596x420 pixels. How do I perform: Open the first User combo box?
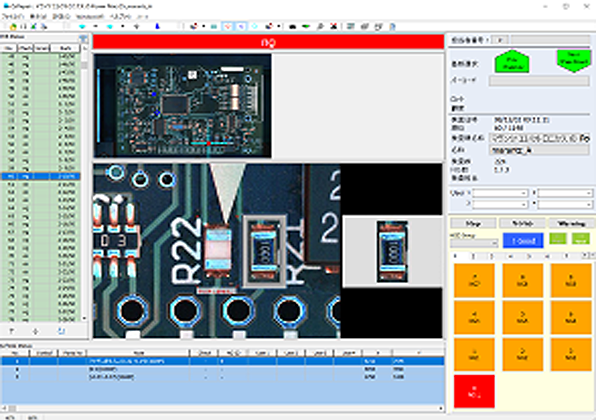point(500,193)
